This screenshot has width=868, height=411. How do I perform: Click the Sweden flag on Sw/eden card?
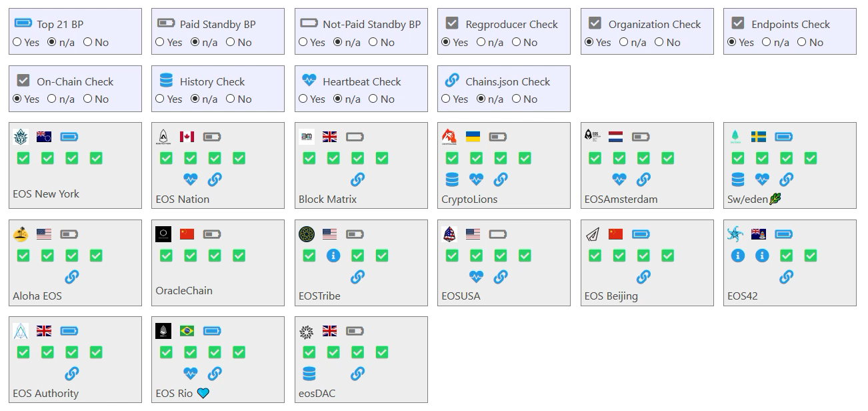coord(759,137)
